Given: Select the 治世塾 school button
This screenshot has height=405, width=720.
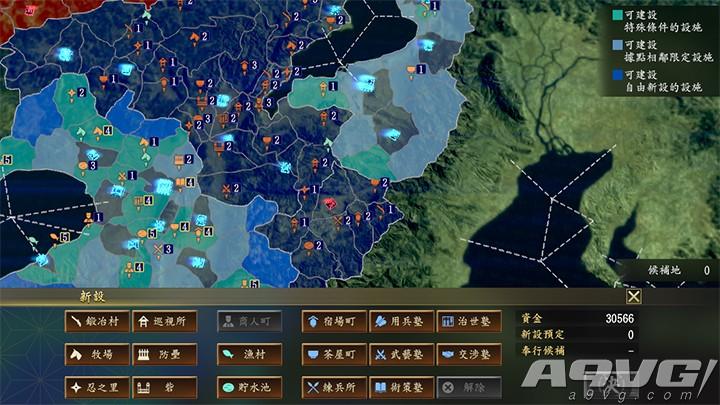Looking at the screenshot, I should tap(469, 321).
